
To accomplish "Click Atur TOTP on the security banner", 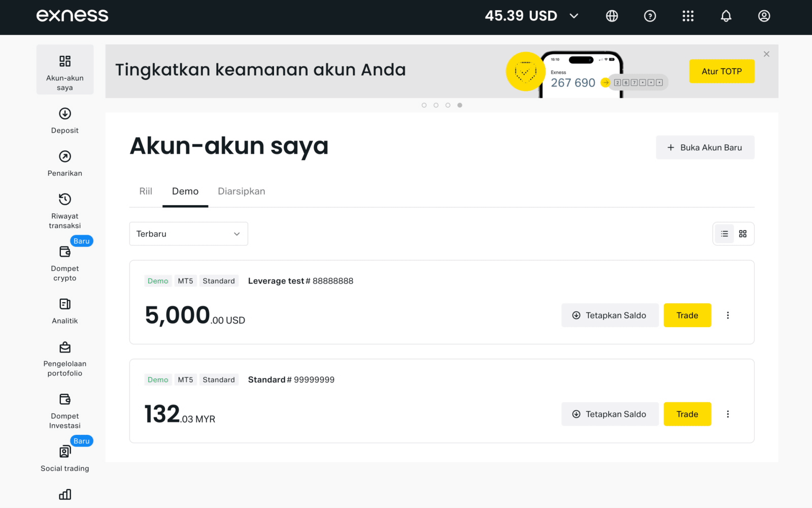I will [x=721, y=72].
